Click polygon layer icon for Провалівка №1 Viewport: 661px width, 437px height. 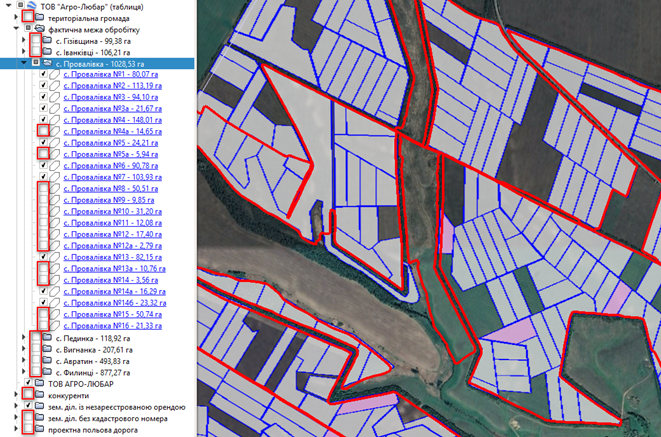click(x=55, y=74)
